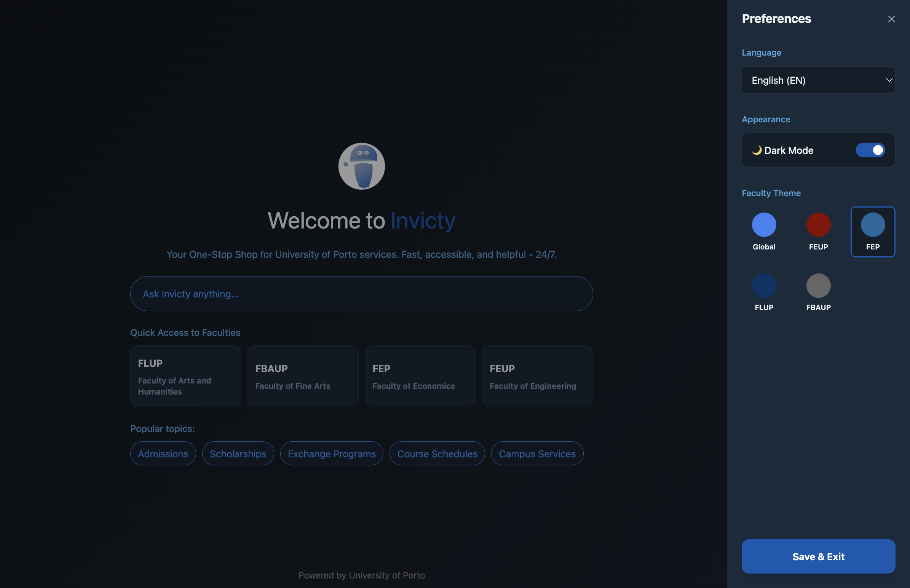The height and width of the screenshot is (588, 910).
Task: Click the 'Popular topics:' label
Action: (x=163, y=428)
